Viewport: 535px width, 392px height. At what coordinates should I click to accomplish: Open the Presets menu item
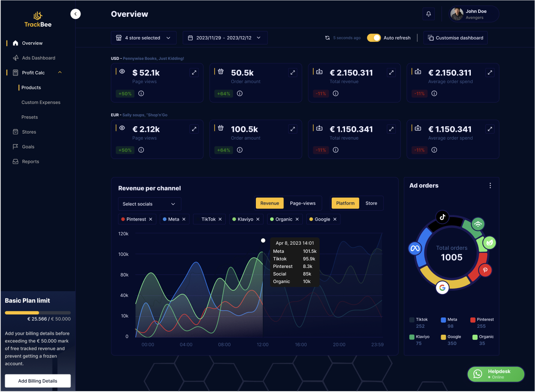29,117
